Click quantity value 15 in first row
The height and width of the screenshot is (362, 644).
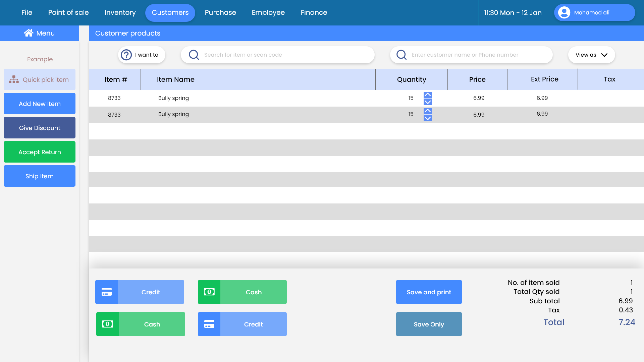(x=411, y=98)
